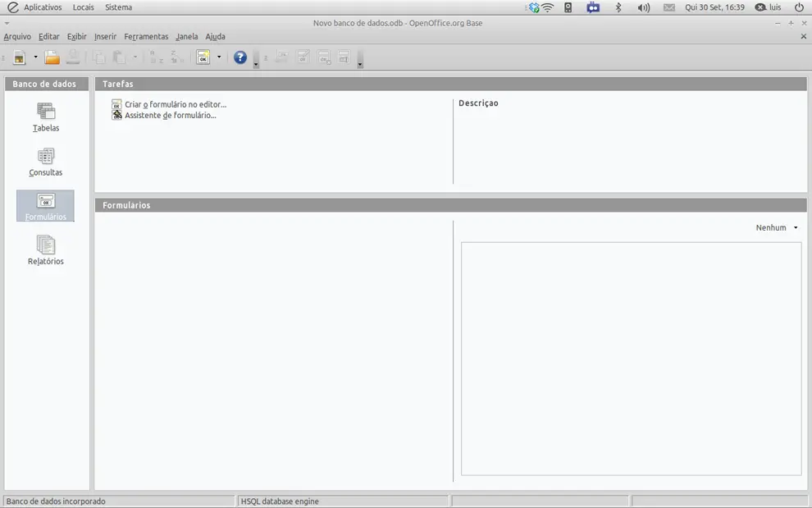
Task: Click the Formulários section header
Action: [450, 205]
